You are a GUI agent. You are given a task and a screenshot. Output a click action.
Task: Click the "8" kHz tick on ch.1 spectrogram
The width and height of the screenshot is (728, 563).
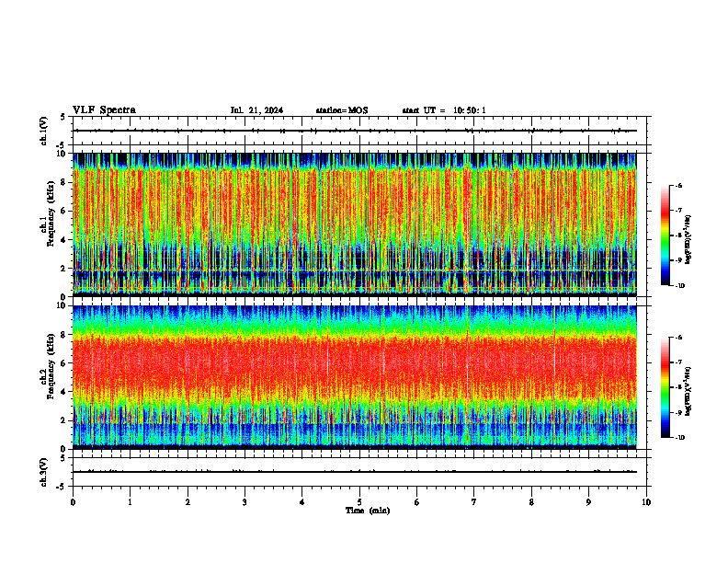(64, 182)
